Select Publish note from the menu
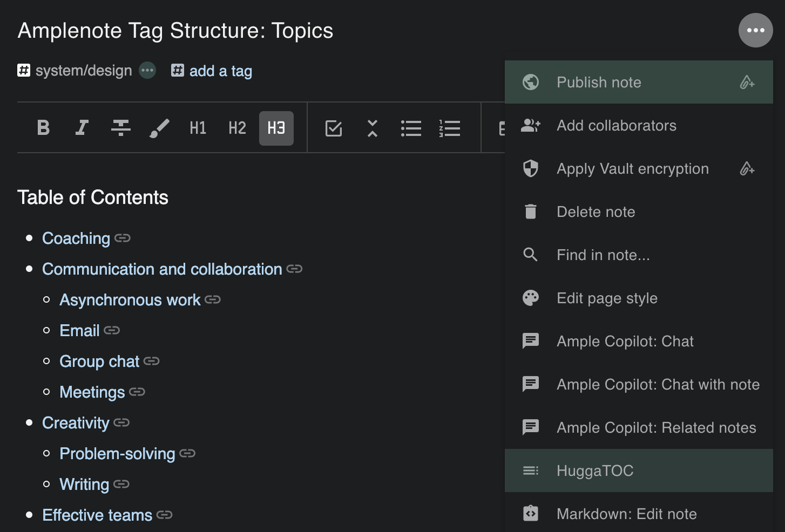This screenshot has width=785, height=532. 599,82
